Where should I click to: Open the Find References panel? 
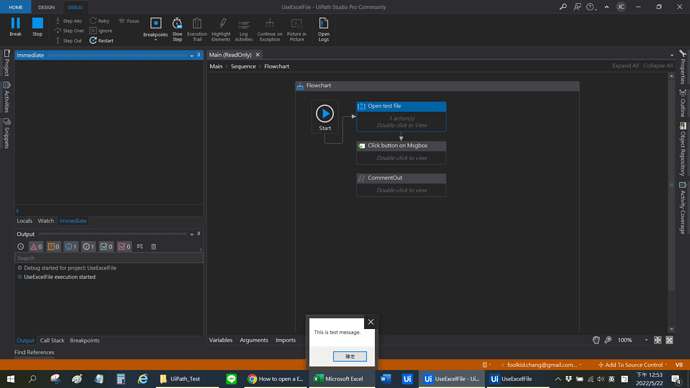click(x=34, y=352)
